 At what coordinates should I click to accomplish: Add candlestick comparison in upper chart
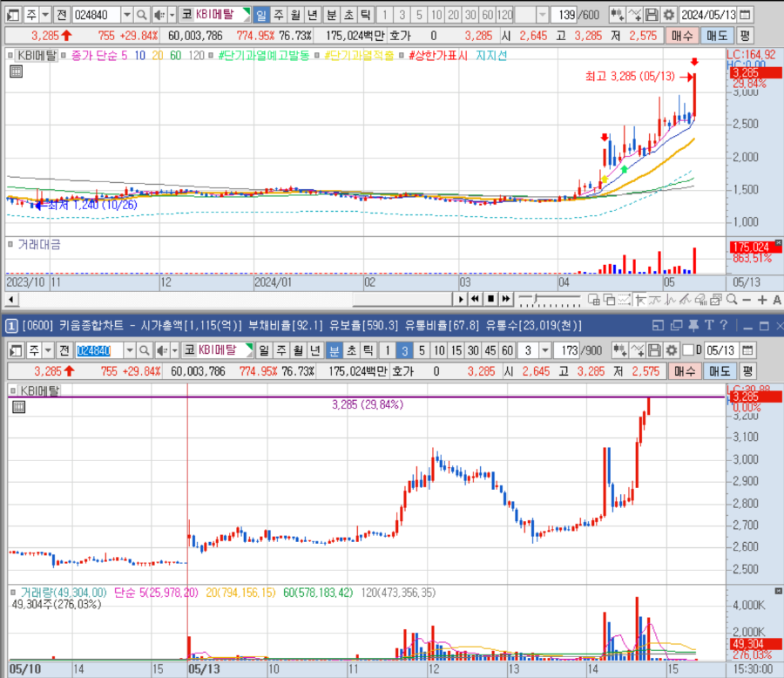tap(617, 15)
